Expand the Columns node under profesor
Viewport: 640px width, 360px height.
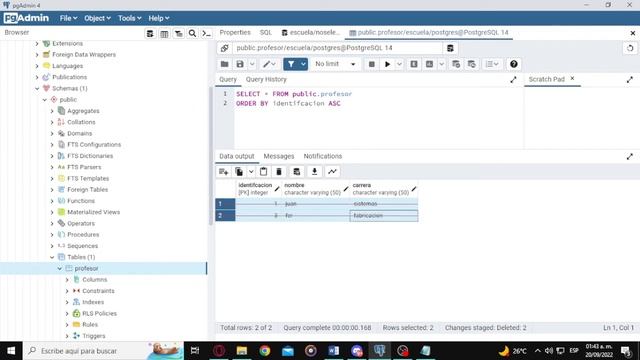coord(67,280)
